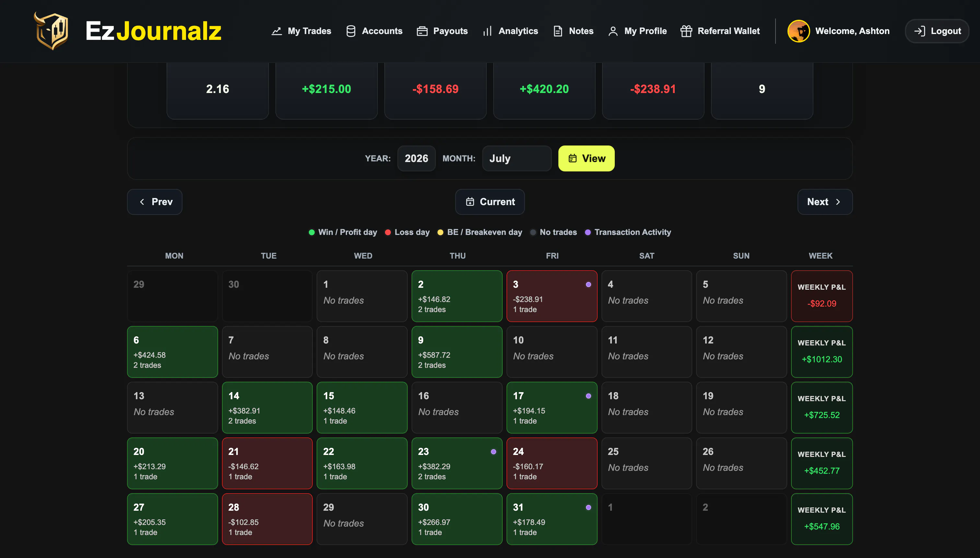Click the purple activity dot on July 23
The width and height of the screenshot is (980, 558).
(x=493, y=451)
